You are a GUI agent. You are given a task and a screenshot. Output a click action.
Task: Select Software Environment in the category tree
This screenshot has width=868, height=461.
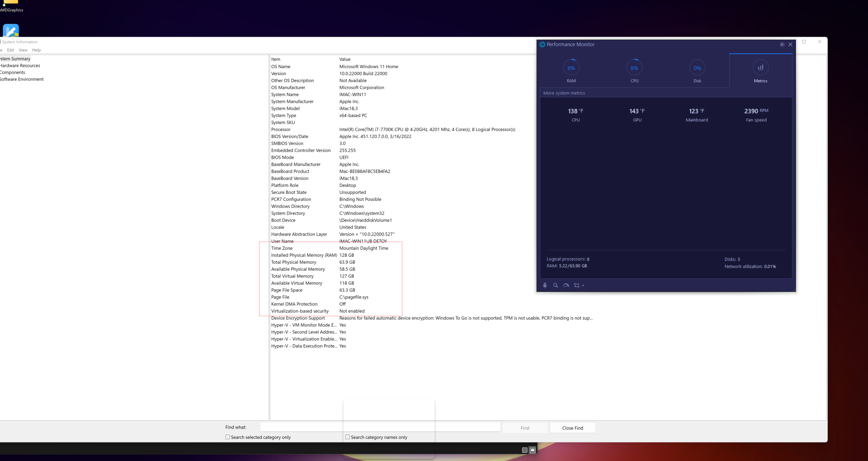22,79
